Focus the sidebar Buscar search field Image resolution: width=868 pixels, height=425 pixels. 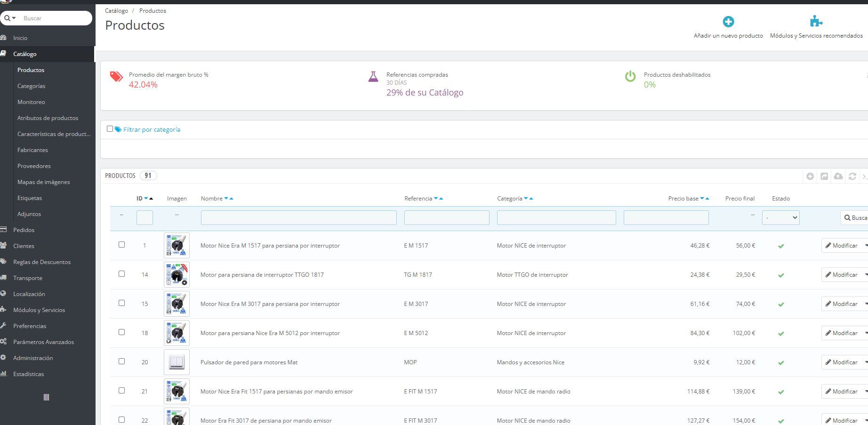[x=55, y=18]
